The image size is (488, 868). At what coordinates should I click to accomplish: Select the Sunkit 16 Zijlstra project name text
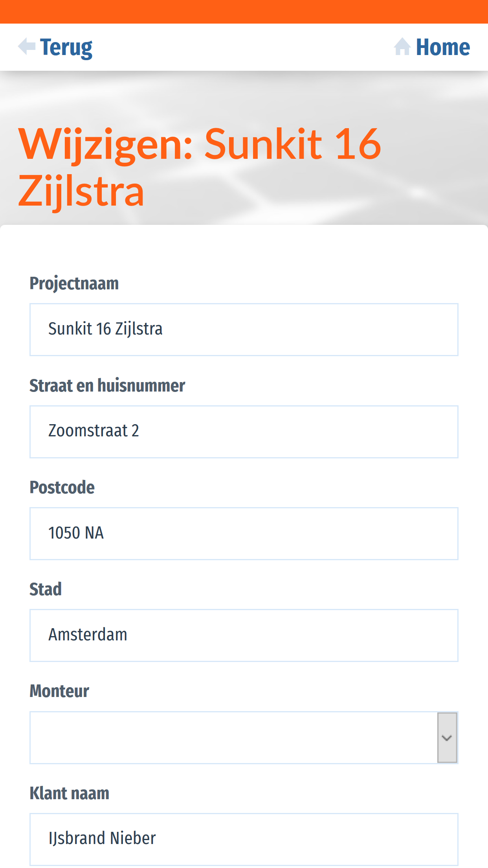pos(105,329)
